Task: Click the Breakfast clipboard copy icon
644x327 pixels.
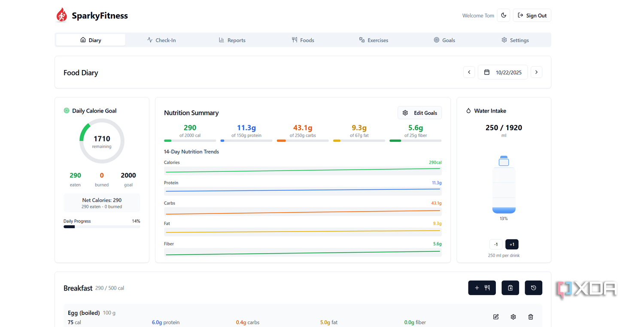Action: pyautogui.click(x=510, y=288)
